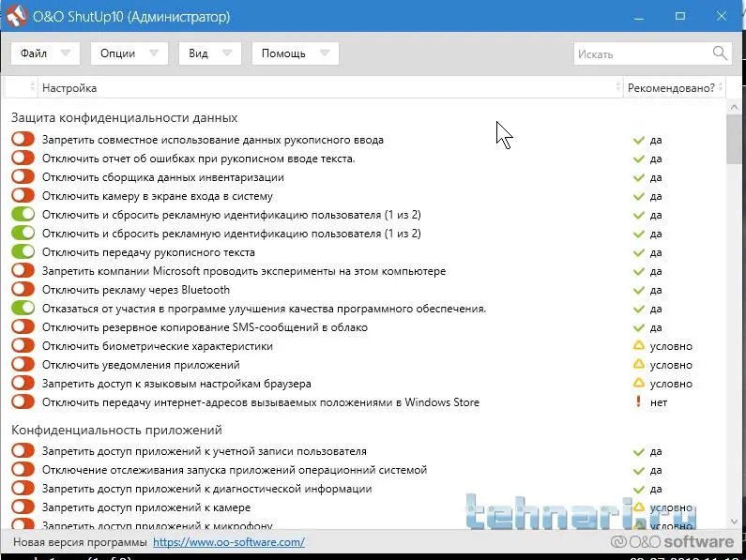The height and width of the screenshot is (560, 746).
Task: Click yellow triangle icon for biometric characteristics row
Action: pyautogui.click(x=638, y=345)
